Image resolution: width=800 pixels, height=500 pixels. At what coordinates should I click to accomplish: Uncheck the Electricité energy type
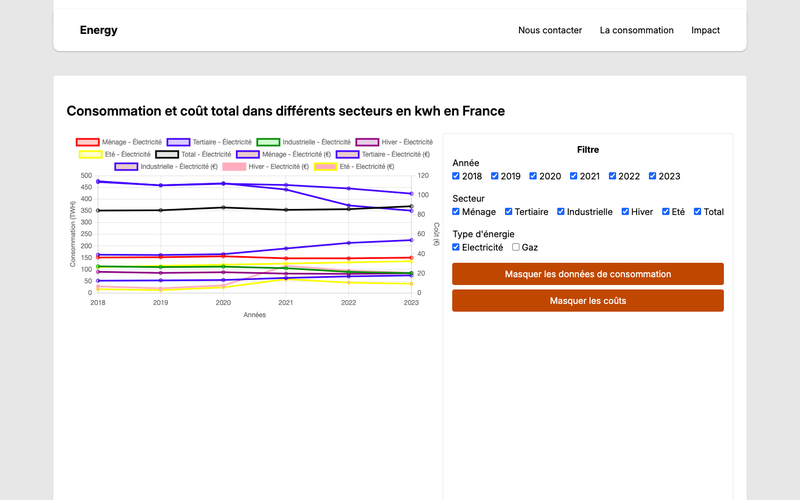[457, 247]
